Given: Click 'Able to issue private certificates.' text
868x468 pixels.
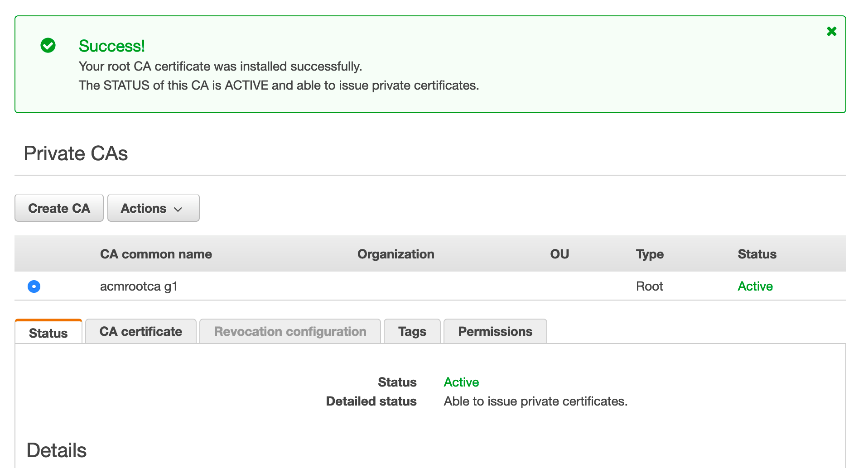Looking at the screenshot, I should pyautogui.click(x=535, y=401).
